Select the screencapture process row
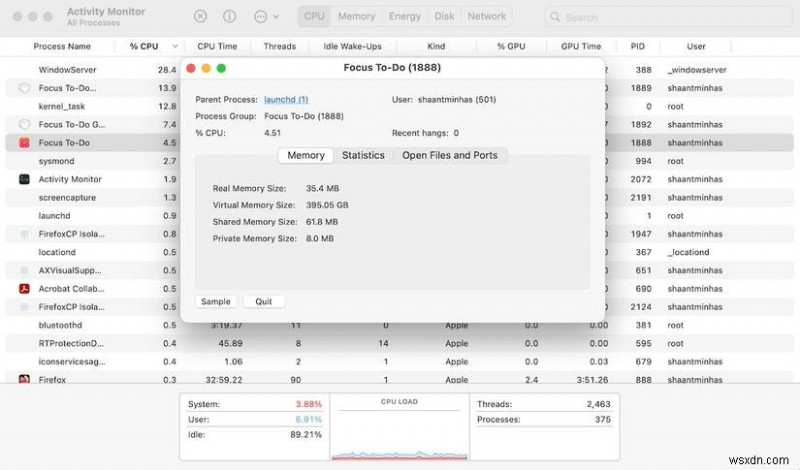The height and width of the screenshot is (470, 800). pos(399,197)
